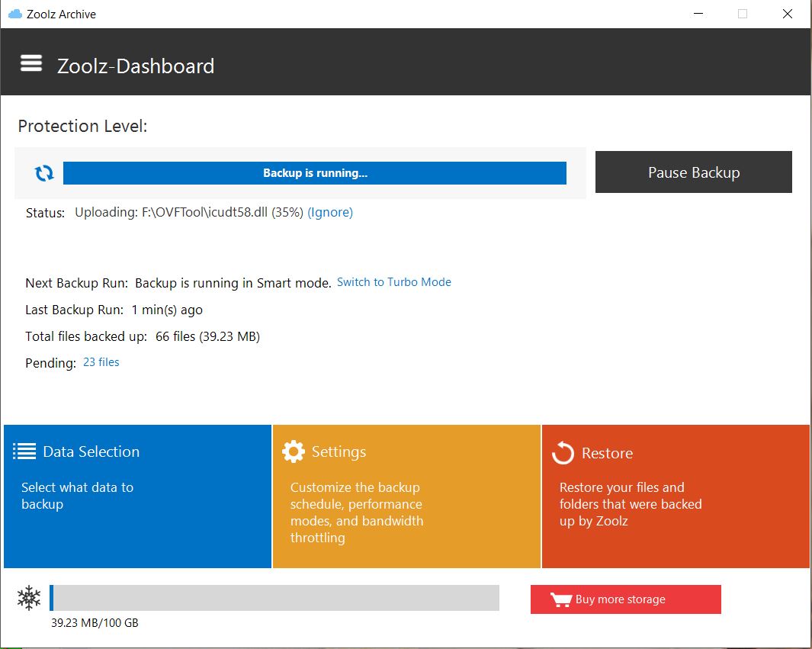Screen dimensions: 812x649
Task: Minimize the Zoolz Archive window
Action: pyautogui.click(x=698, y=14)
